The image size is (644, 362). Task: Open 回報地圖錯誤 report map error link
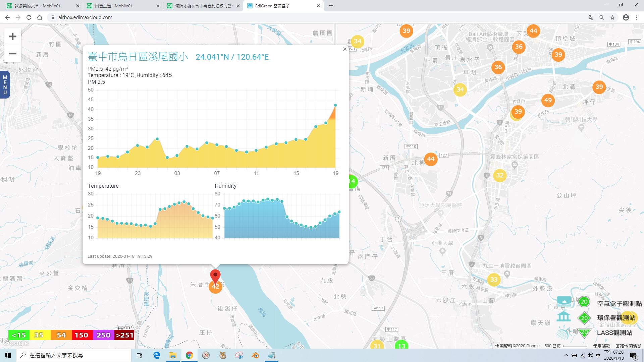point(628,346)
